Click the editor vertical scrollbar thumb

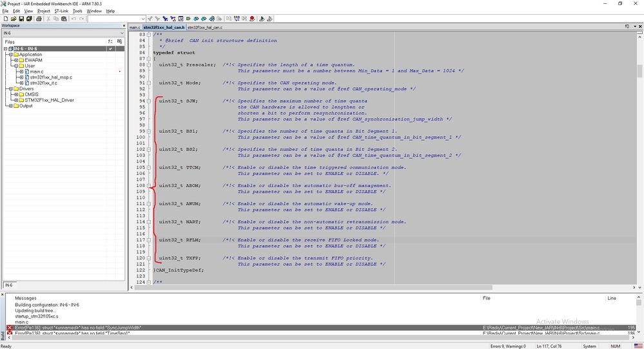tap(639, 71)
